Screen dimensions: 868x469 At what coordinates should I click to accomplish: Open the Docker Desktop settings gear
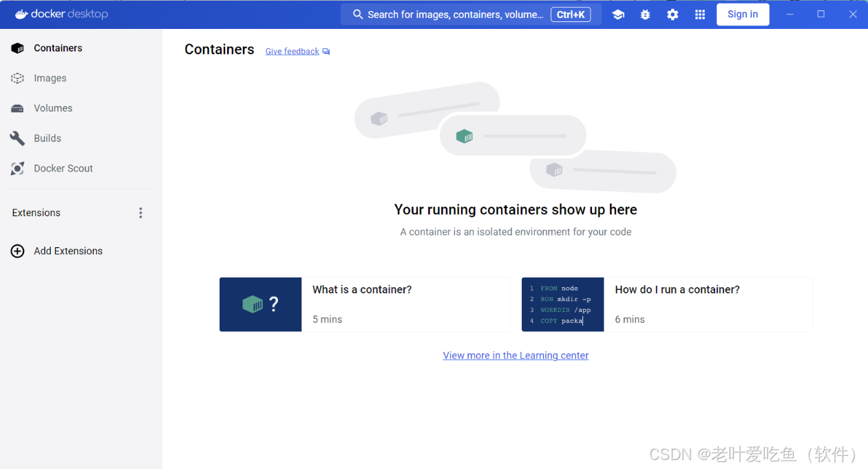point(673,14)
